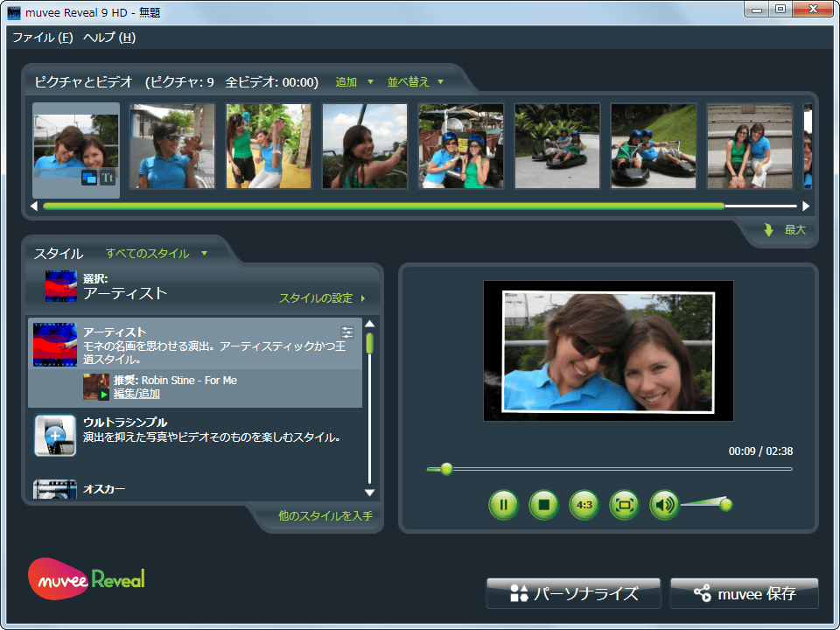Switch preview to full screen

coord(625,505)
